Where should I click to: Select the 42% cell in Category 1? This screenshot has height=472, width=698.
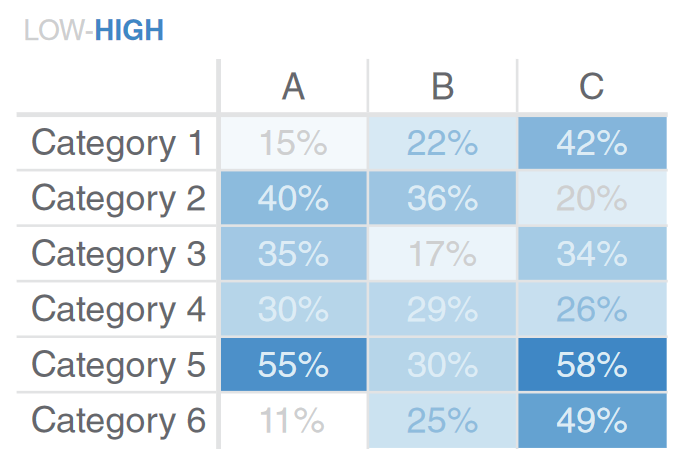point(592,143)
